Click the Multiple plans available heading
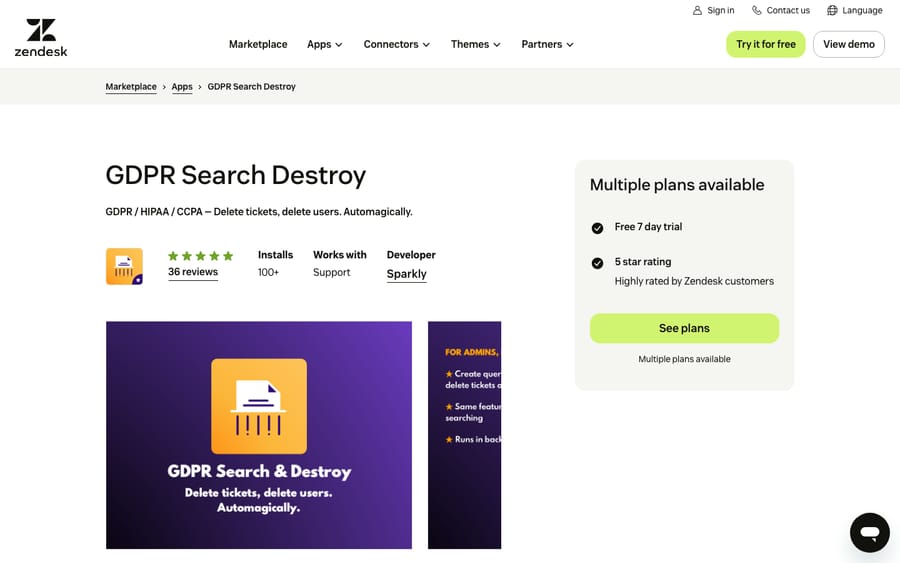Screen dimensions: 900x563 click(677, 185)
